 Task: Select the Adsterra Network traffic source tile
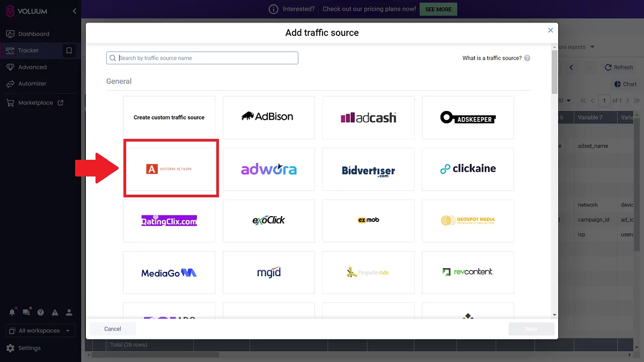tap(171, 168)
